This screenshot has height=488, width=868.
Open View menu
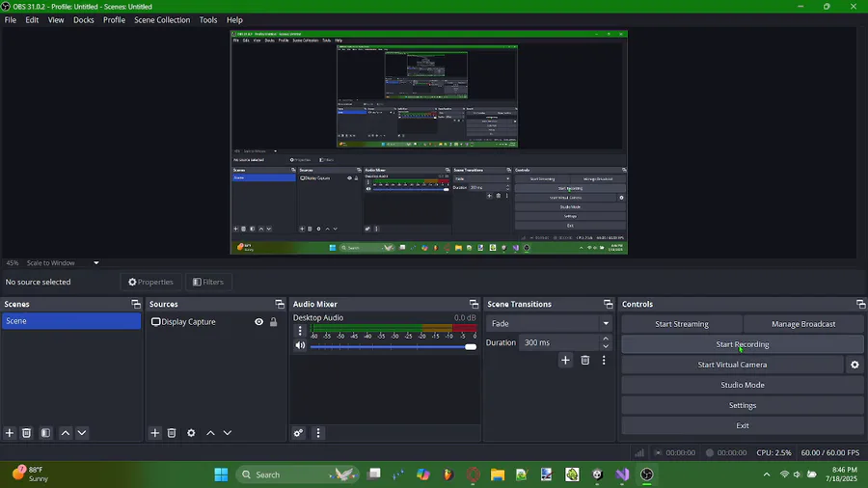pos(56,20)
